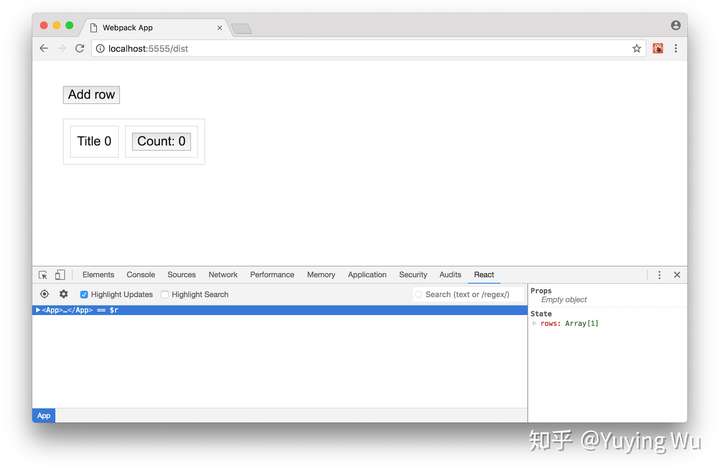The height and width of the screenshot is (474, 720).
Task: Activate the inspect element picker icon
Action: [43, 275]
